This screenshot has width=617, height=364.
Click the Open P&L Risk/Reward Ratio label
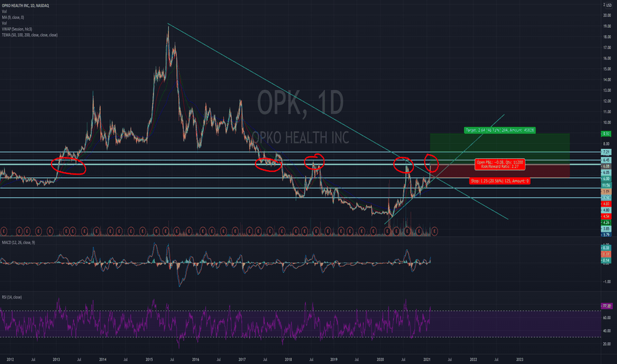500,165
